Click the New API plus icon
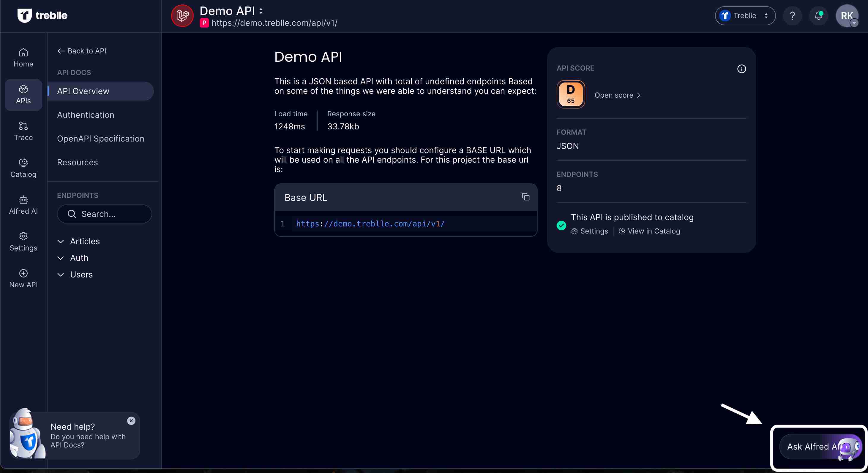Viewport: 868px width, 473px height. click(23, 273)
